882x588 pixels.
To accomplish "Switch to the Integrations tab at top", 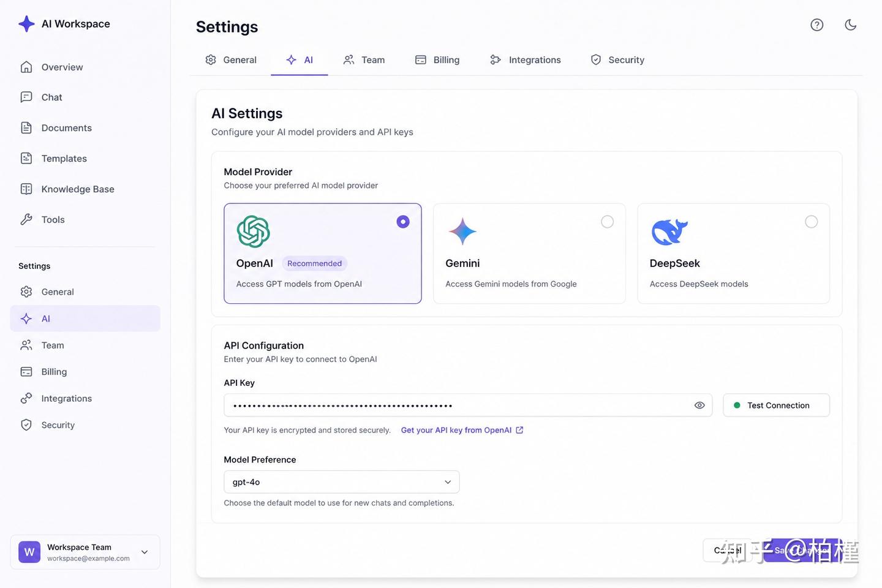I will pos(526,60).
